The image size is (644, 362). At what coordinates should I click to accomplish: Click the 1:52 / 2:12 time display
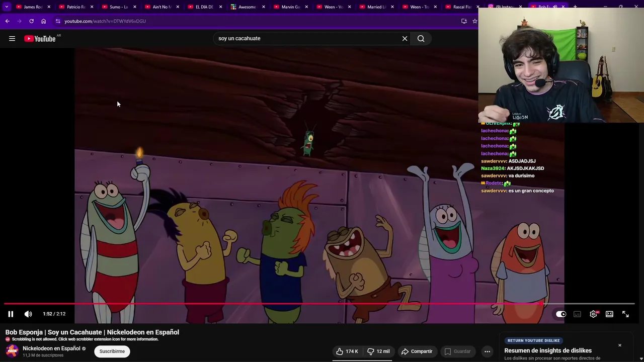pyautogui.click(x=54, y=314)
